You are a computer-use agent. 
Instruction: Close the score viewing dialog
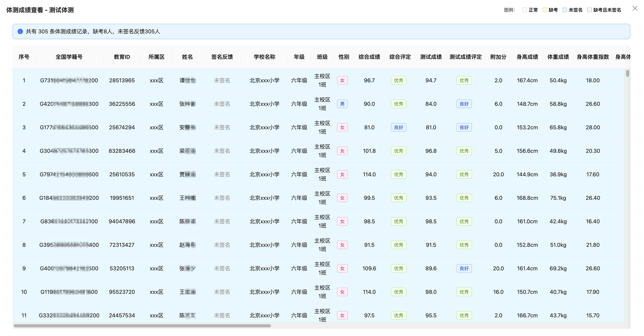point(635,8)
